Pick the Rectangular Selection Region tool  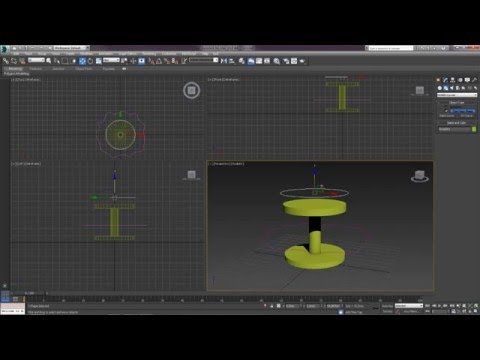click(65, 61)
